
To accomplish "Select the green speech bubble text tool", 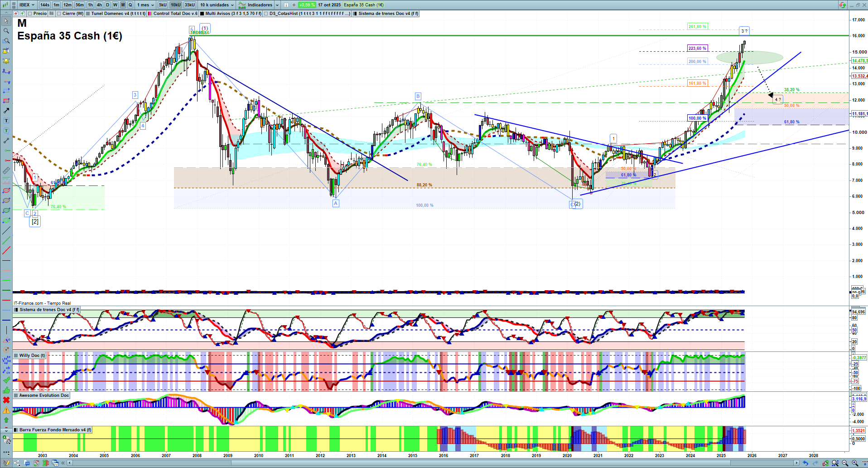I will (x=6, y=131).
